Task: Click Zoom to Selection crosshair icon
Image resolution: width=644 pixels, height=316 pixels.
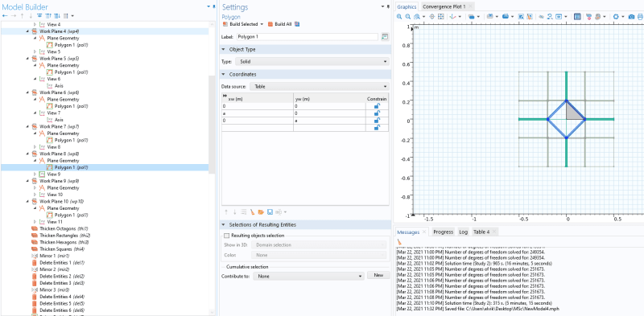Action: coord(431,17)
